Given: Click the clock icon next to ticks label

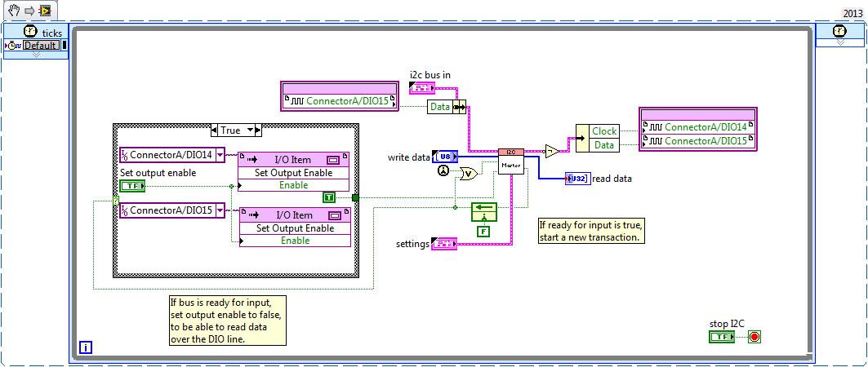Looking at the screenshot, I should point(30,32).
